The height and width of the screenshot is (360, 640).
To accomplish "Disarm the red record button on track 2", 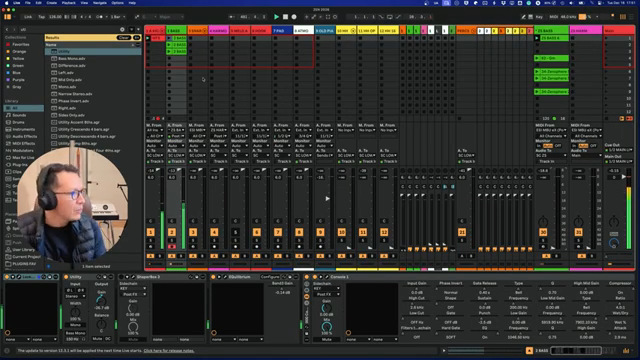I will (172, 247).
